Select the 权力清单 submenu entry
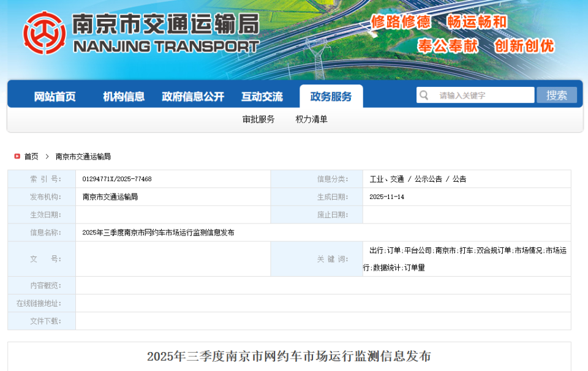 click(312, 119)
